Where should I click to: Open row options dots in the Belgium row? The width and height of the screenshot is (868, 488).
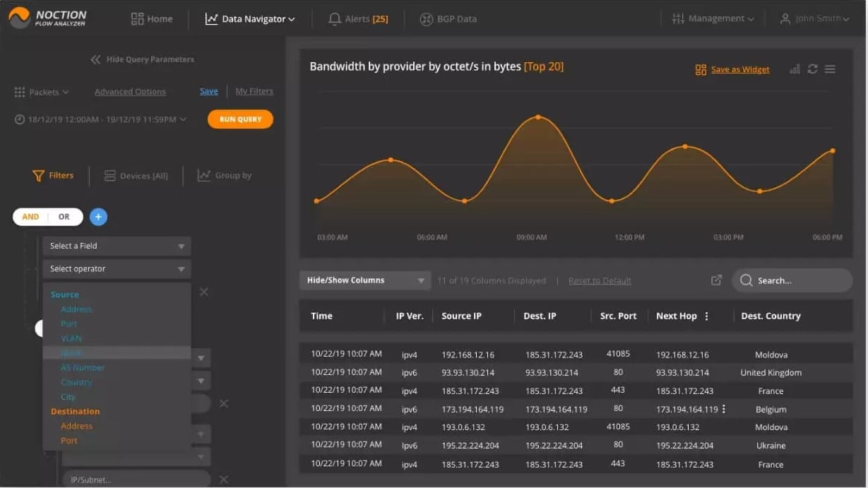point(723,409)
